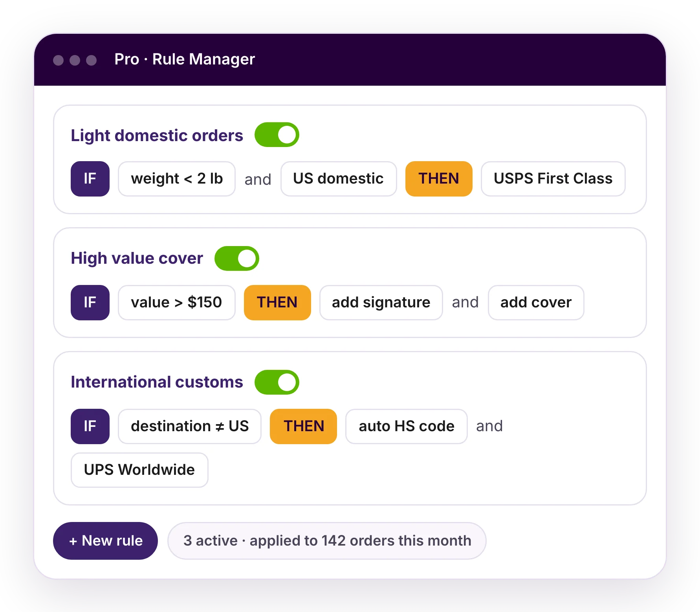Click THEN badge in Light domestic orders
Viewport: 700px width, 612px height.
439,179
